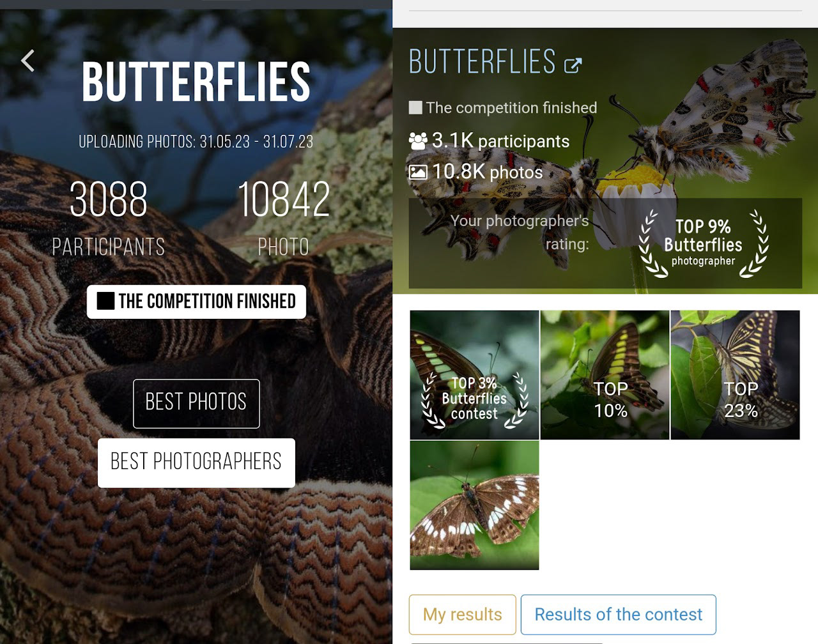Switch to Results of the contest tab
The width and height of the screenshot is (818, 644).
[x=618, y=615]
